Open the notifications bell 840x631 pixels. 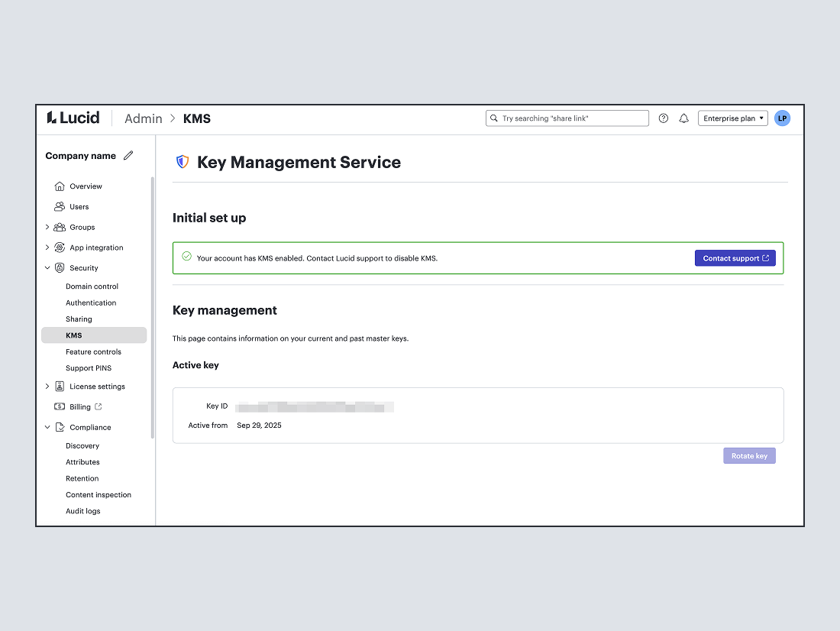click(684, 118)
